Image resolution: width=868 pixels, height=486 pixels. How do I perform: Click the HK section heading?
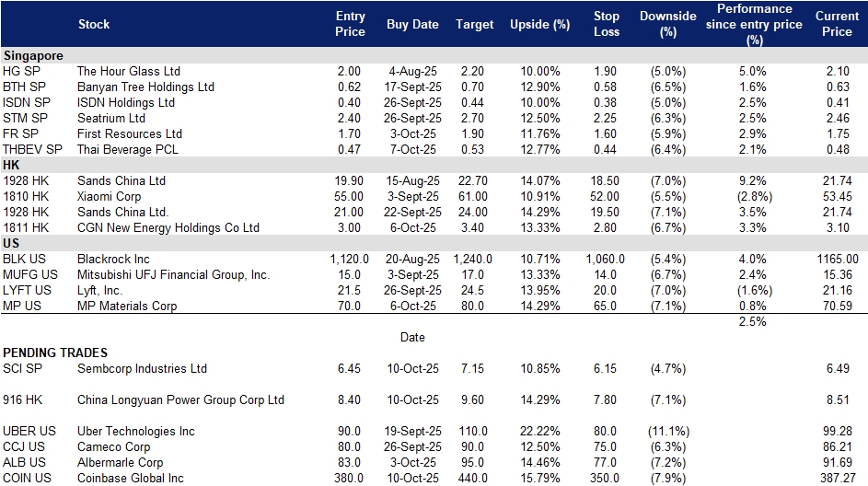(11, 165)
